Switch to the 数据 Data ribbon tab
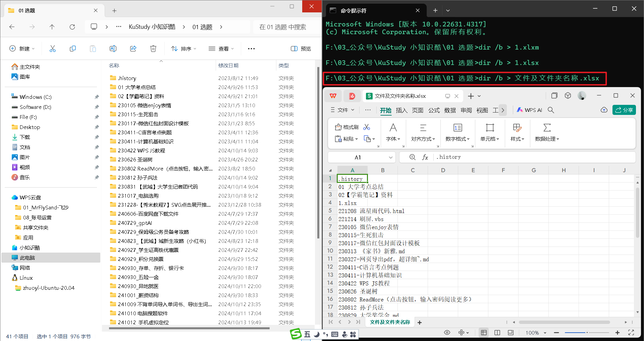This screenshot has width=644, height=341. (450, 110)
